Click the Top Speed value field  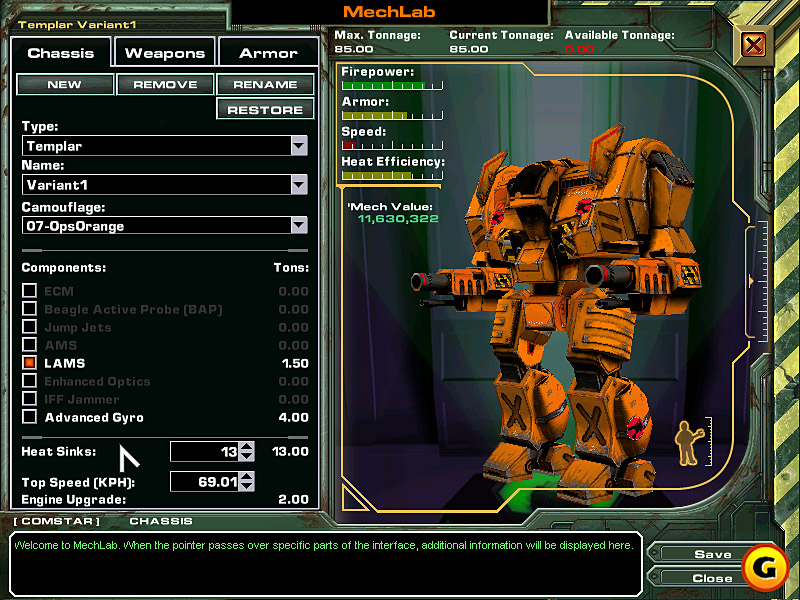click(x=204, y=482)
